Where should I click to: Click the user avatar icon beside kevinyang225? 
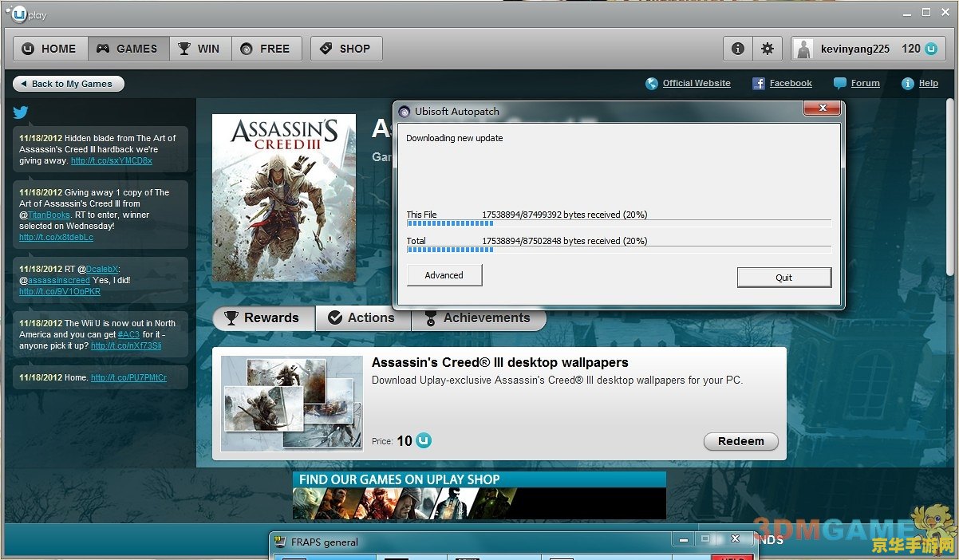click(804, 49)
